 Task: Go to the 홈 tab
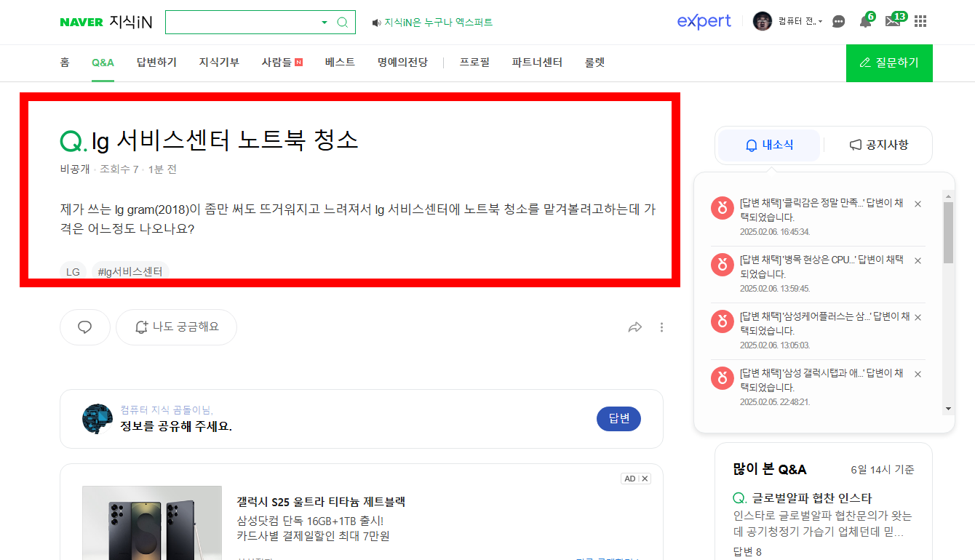click(x=65, y=63)
